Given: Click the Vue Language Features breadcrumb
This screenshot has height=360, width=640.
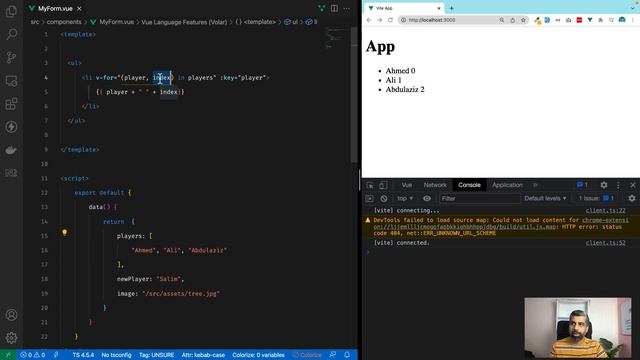Looking at the screenshot, I should pos(184,22).
